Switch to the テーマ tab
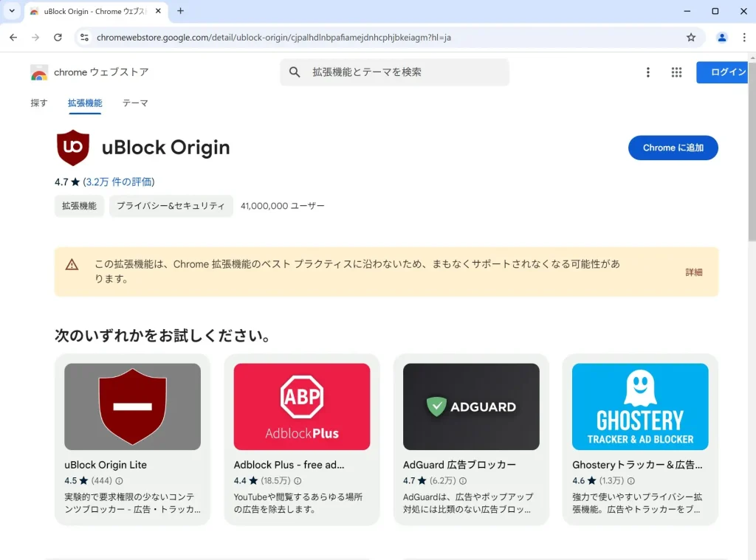 135,103
